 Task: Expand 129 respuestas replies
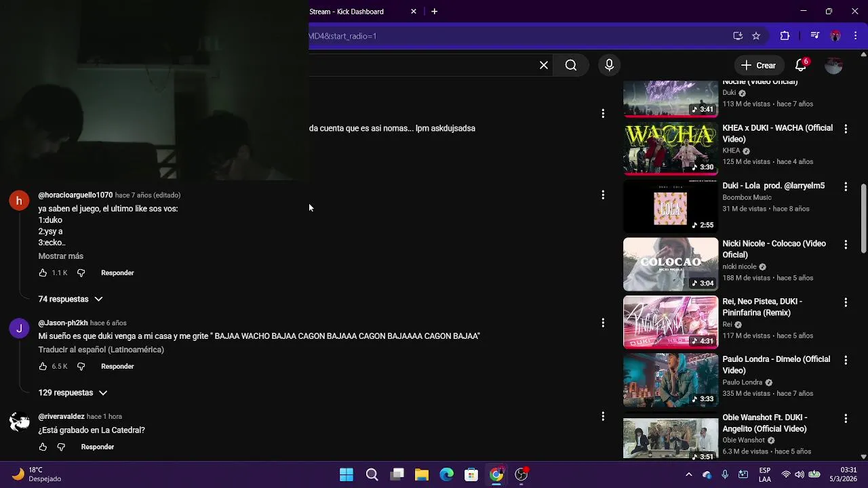pyautogui.click(x=73, y=392)
